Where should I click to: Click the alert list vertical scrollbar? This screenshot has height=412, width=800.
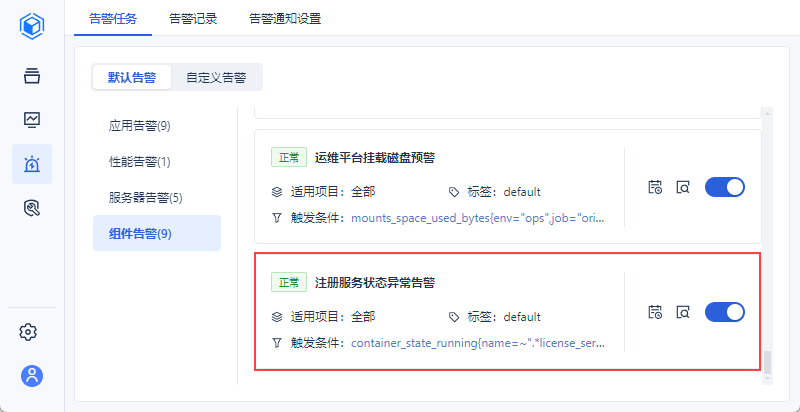(x=768, y=362)
